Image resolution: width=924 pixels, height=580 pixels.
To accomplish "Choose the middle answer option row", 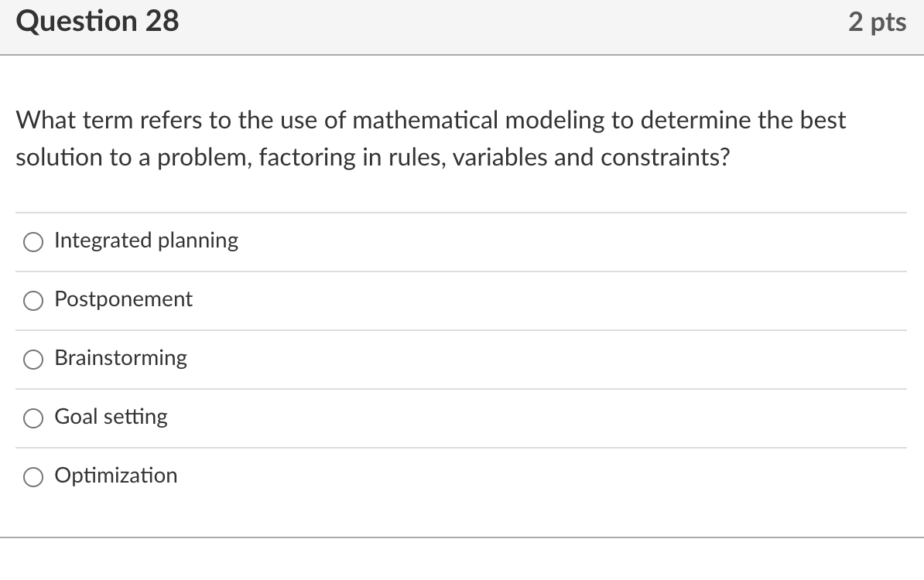I will 461,359.
